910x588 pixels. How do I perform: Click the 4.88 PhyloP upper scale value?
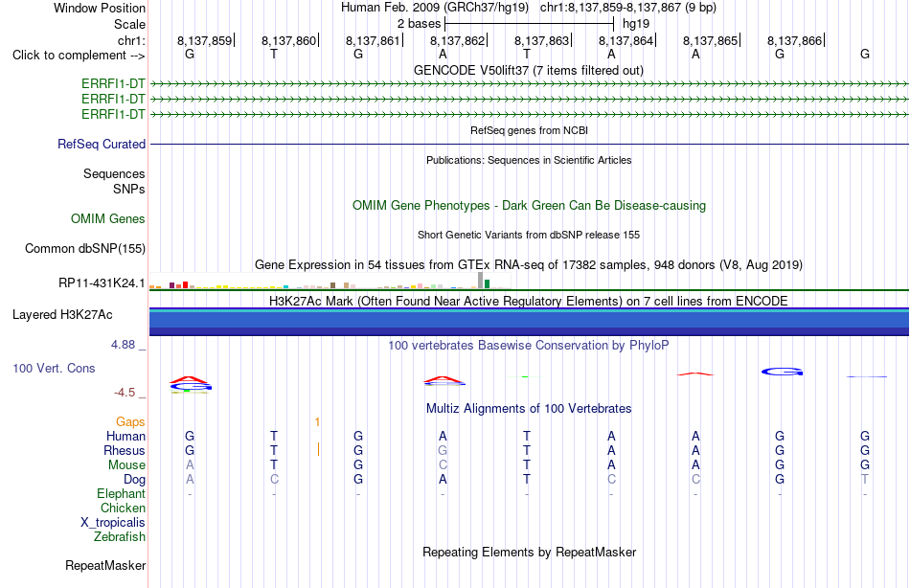pos(123,344)
